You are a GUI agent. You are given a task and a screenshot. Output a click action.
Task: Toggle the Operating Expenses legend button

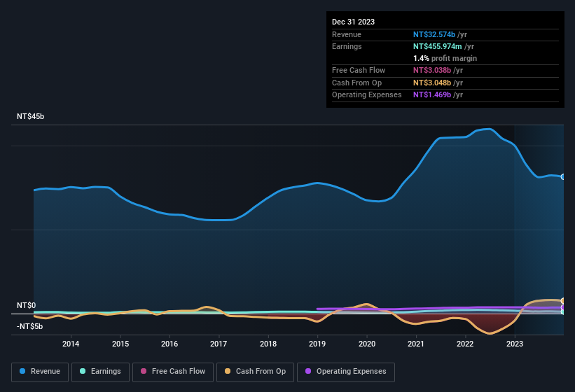(346, 372)
